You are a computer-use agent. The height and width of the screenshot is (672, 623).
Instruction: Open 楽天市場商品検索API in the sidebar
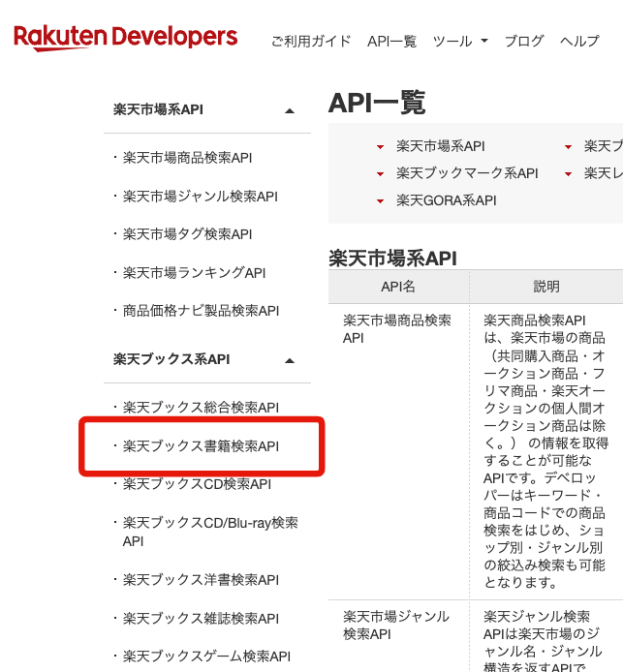[x=187, y=158]
